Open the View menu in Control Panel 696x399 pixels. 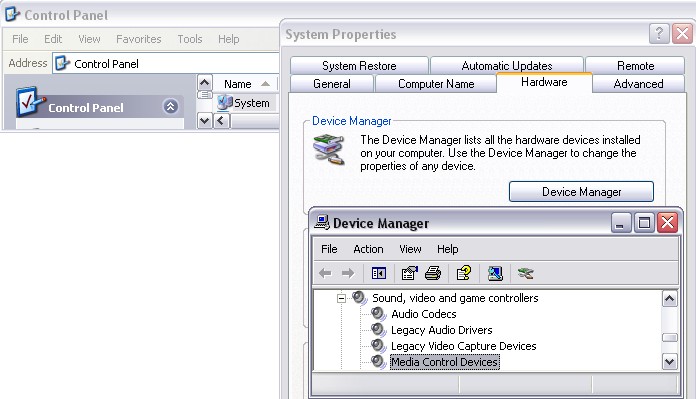pos(89,39)
